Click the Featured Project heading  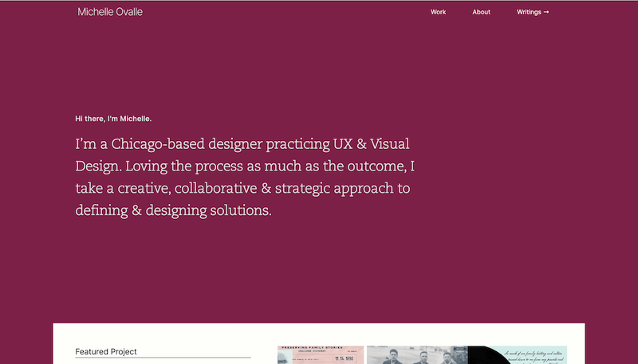(x=106, y=352)
